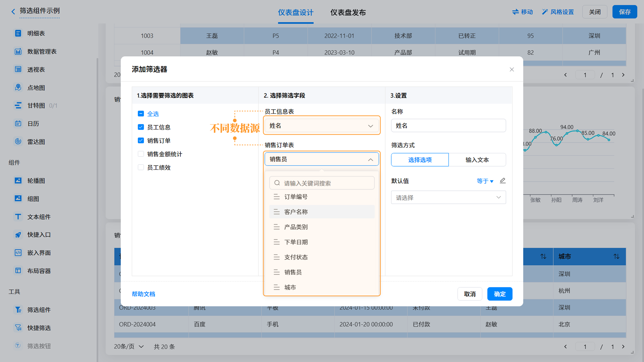Select 客户名称 from field list

[x=321, y=212]
